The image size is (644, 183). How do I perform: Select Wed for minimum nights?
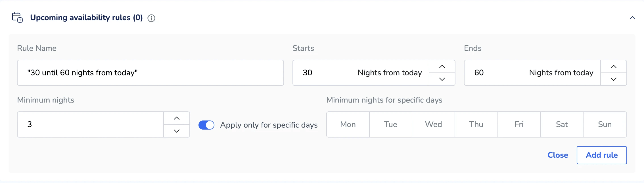[434, 124]
